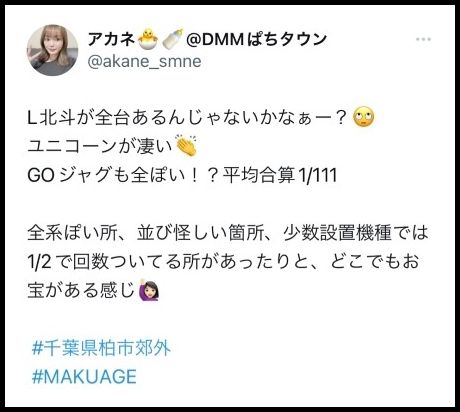460x412 pixels.
Task: Open the @akane_smne handle profile
Action: (144, 62)
